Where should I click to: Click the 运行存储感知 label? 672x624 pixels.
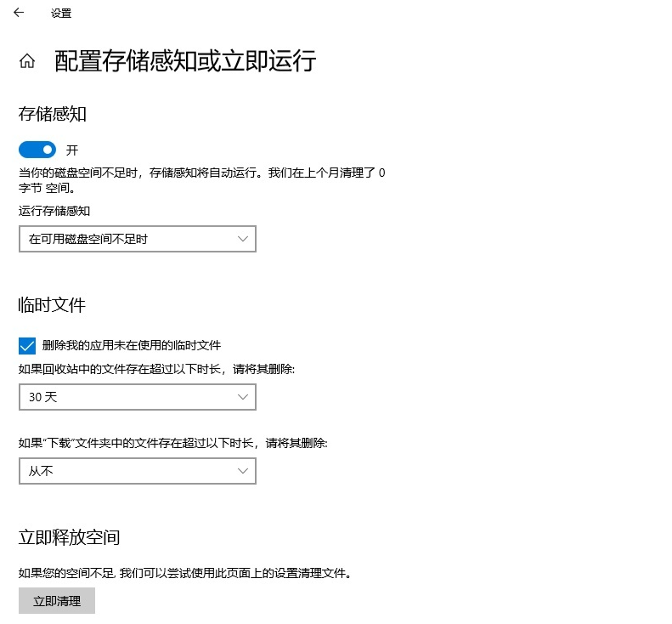pyautogui.click(x=54, y=211)
